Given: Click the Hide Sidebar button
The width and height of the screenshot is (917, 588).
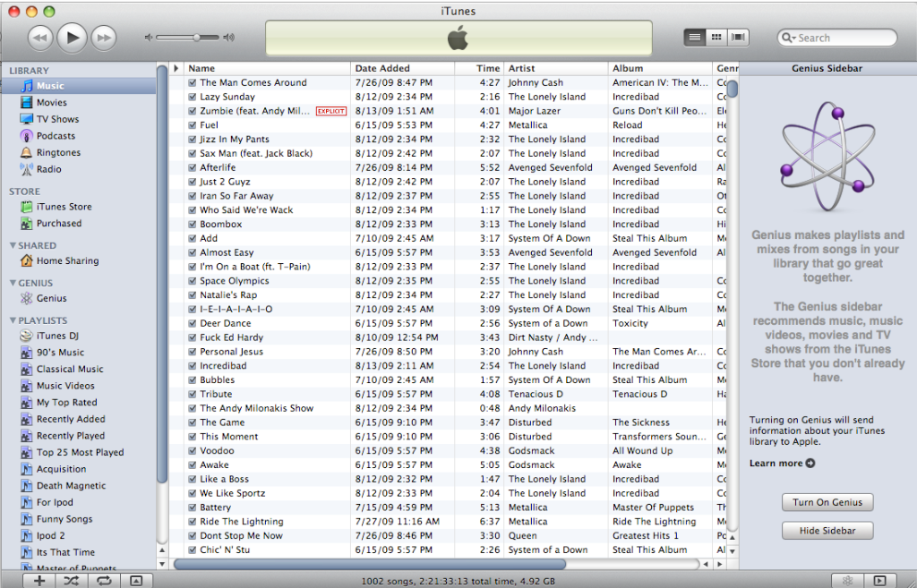Looking at the screenshot, I should pos(827,531).
